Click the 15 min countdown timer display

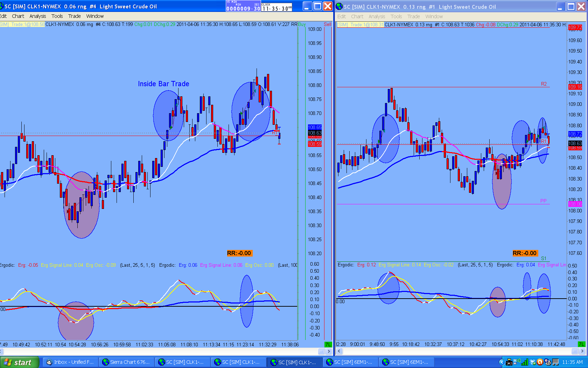coord(243,6)
